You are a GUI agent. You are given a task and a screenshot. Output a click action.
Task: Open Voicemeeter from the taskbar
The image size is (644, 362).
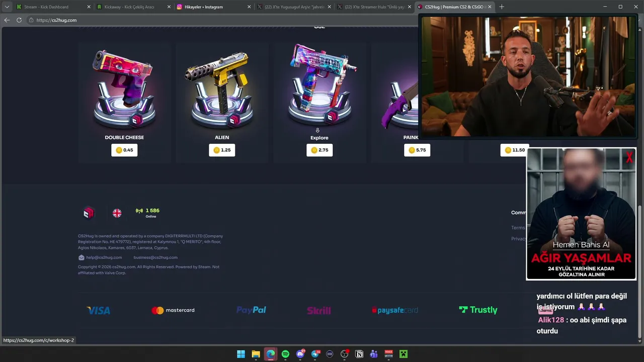(388, 354)
